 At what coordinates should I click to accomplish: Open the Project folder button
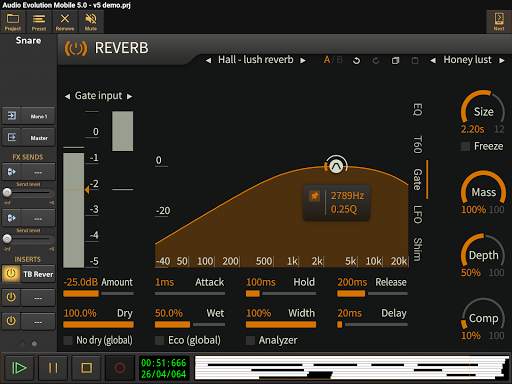(13, 22)
